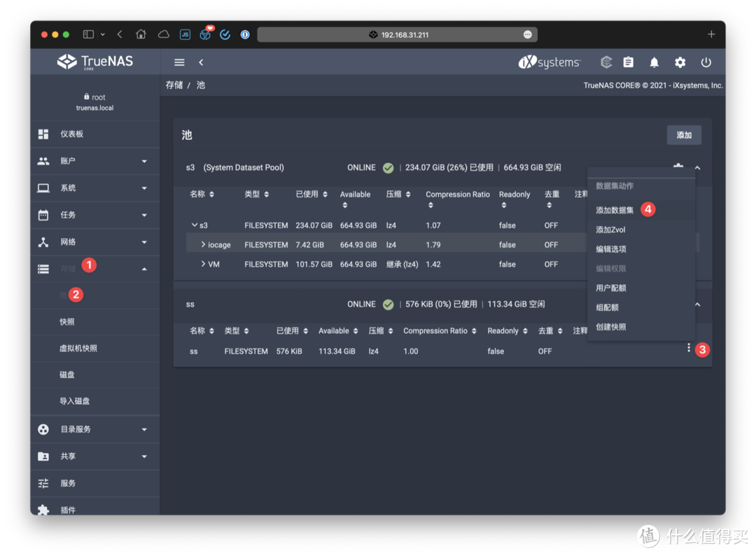Click the 服务 services sliders icon

click(43, 483)
